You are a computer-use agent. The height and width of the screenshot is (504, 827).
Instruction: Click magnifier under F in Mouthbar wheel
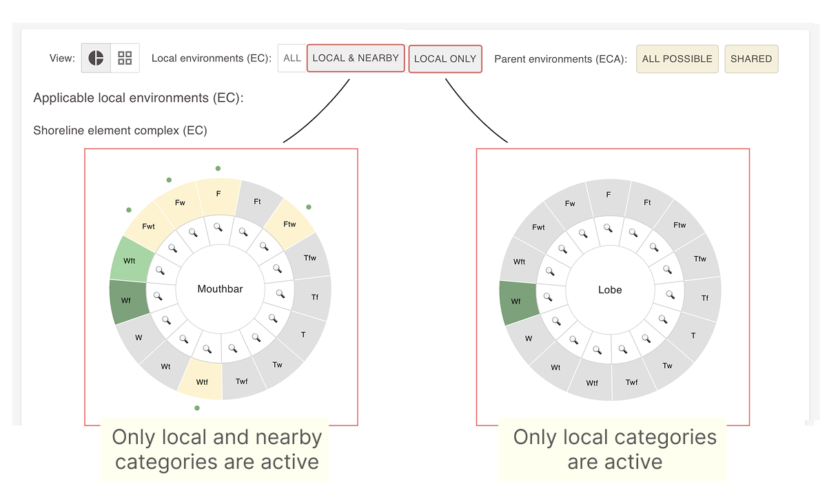(218, 226)
